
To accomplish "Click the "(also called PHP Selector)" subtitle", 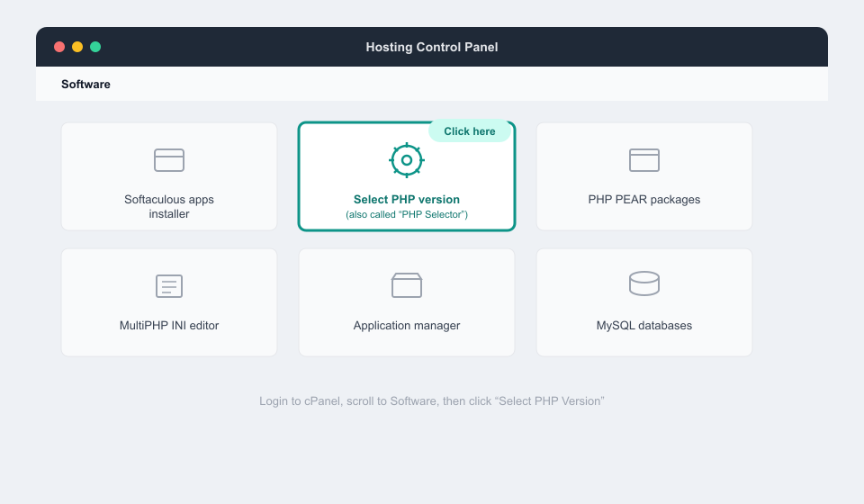I will click(x=407, y=214).
